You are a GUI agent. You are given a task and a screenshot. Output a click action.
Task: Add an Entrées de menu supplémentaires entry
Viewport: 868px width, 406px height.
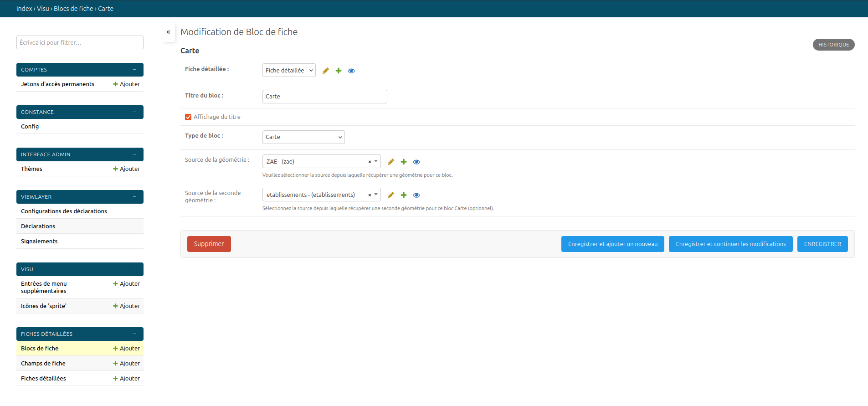pyautogui.click(x=126, y=284)
